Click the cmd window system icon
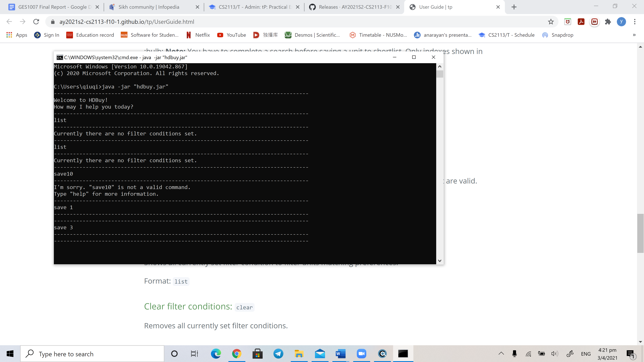The image size is (644, 362). 60,57
